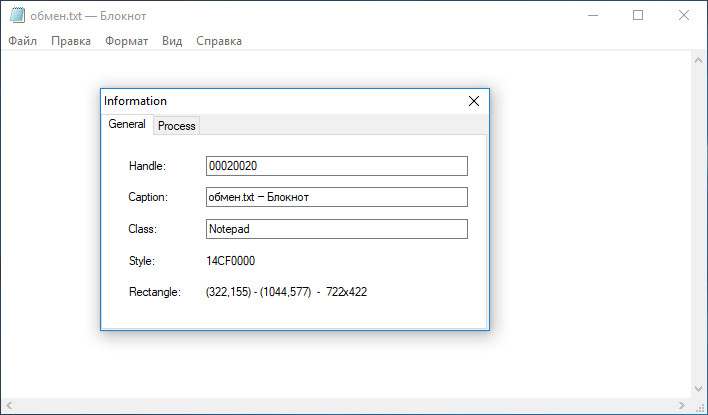Screen dimensions: 708x415
Task: Click the Style value 14CF0000
Action: (231, 261)
